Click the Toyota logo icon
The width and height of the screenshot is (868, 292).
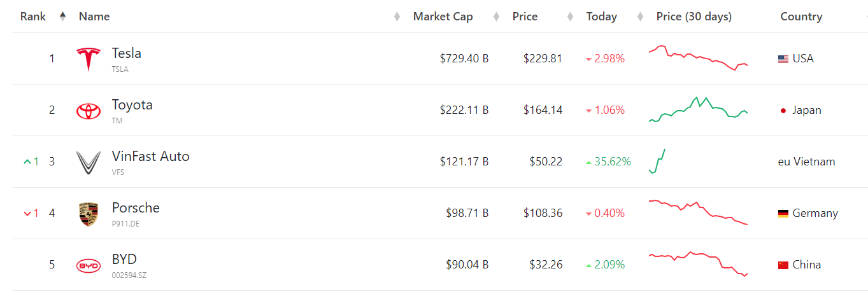(89, 111)
